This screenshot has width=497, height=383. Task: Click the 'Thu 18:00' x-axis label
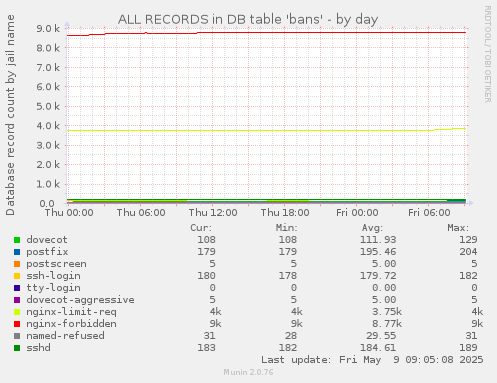285,213
